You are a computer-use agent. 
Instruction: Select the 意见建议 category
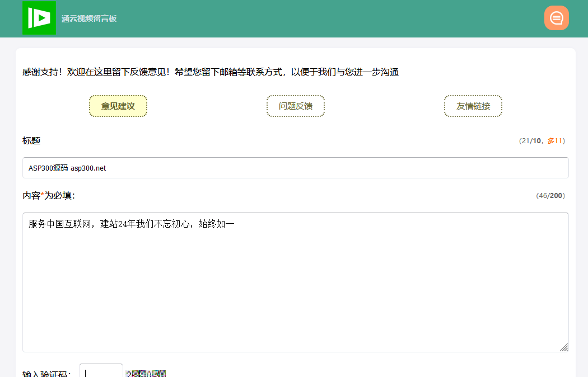pyautogui.click(x=118, y=106)
